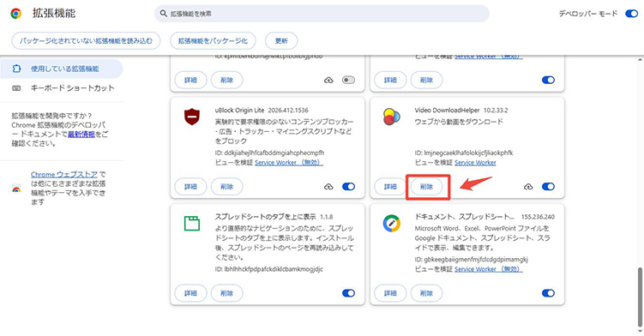Open the Chrome ウェブストア link

click(64, 175)
